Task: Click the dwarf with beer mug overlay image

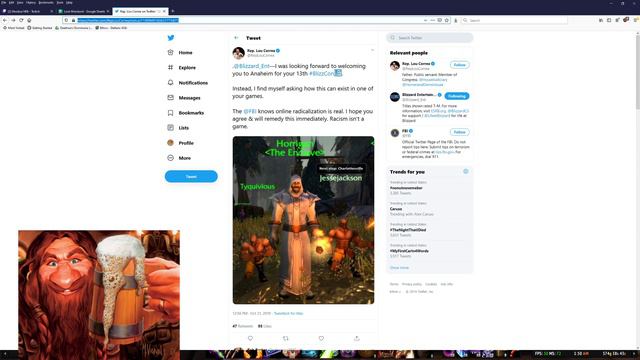Action: pyautogui.click(x=99, y=295)
